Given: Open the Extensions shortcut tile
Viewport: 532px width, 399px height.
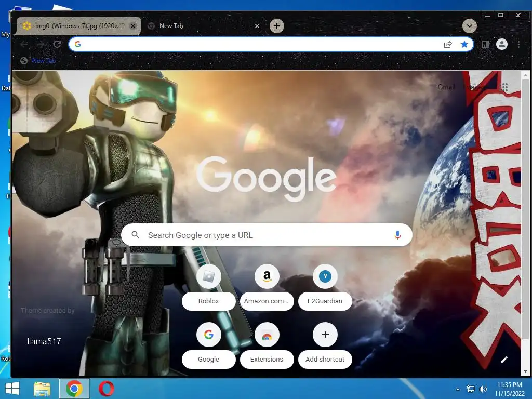Looking at the screenshot, I should click(x=267, y=335).
